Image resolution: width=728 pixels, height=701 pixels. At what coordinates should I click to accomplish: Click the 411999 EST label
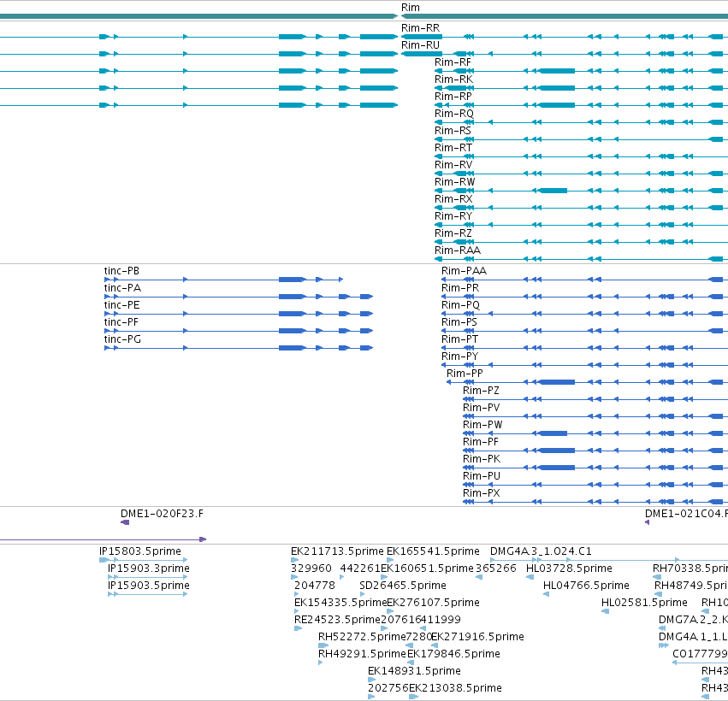pos(441,621)
